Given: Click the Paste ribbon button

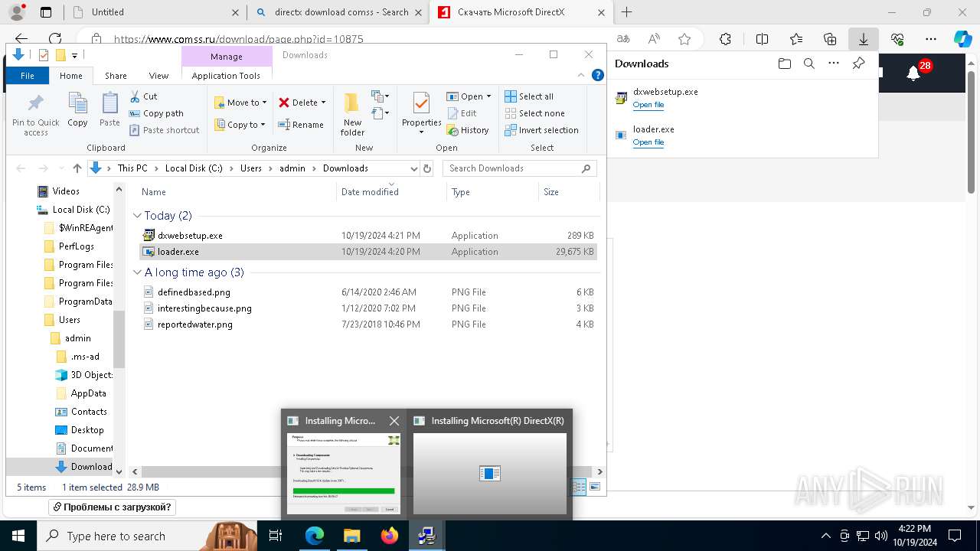Looking at the screenshot, I should tap(109, 109).
